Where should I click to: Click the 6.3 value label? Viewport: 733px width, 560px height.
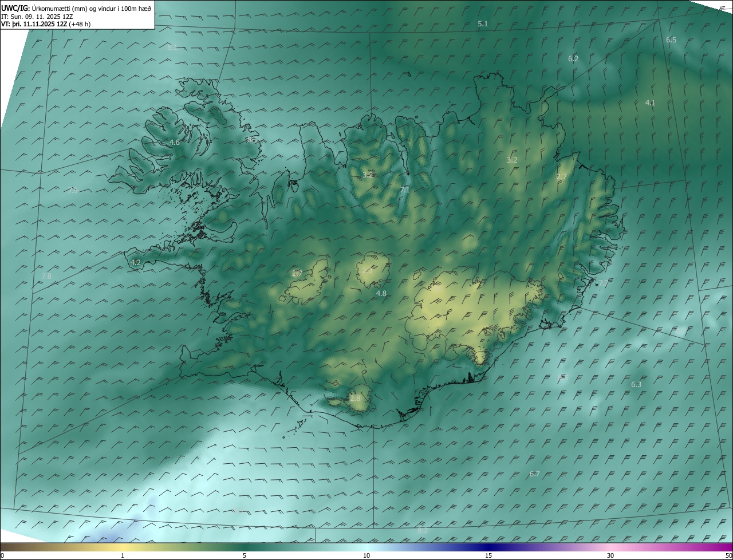pos(636,384)
